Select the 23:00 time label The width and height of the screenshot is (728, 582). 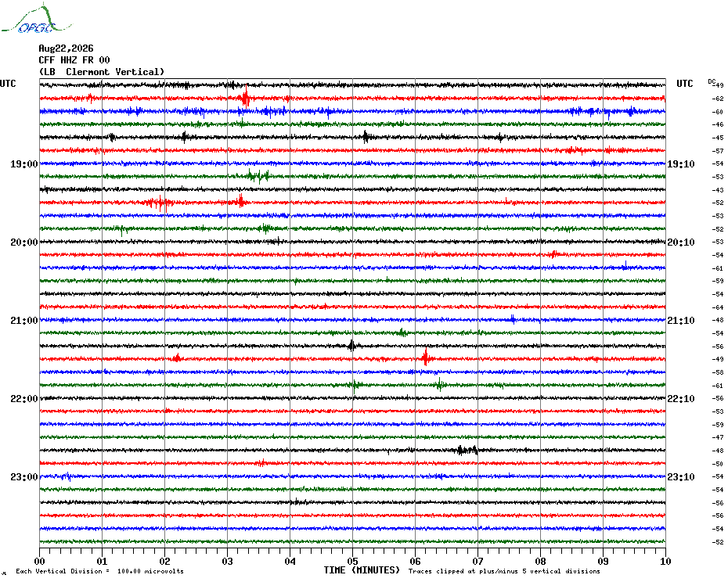tap(23, 477)
